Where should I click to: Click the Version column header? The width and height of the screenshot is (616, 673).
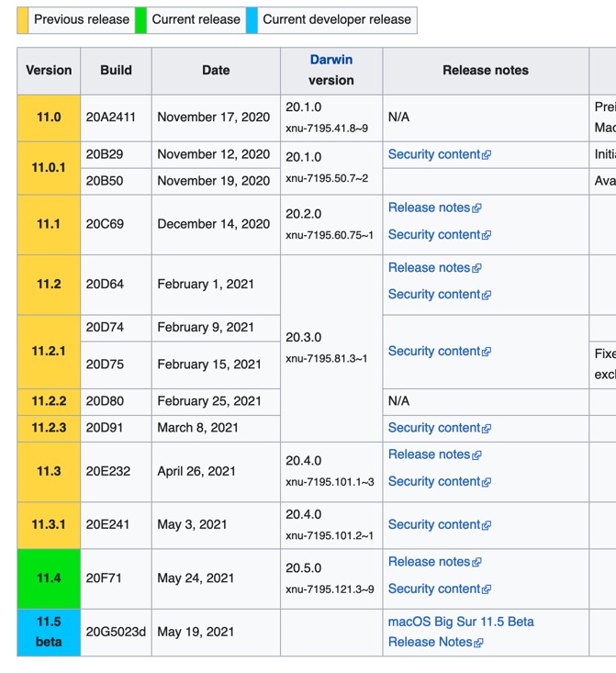pyautogui.click(x=49, y=71)
